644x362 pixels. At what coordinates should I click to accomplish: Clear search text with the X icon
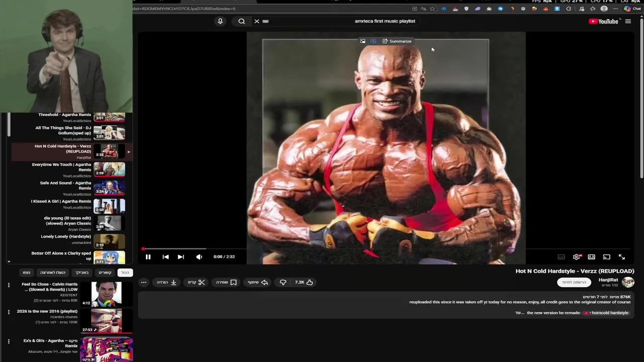pyautogui.click(x=257, y=21)
